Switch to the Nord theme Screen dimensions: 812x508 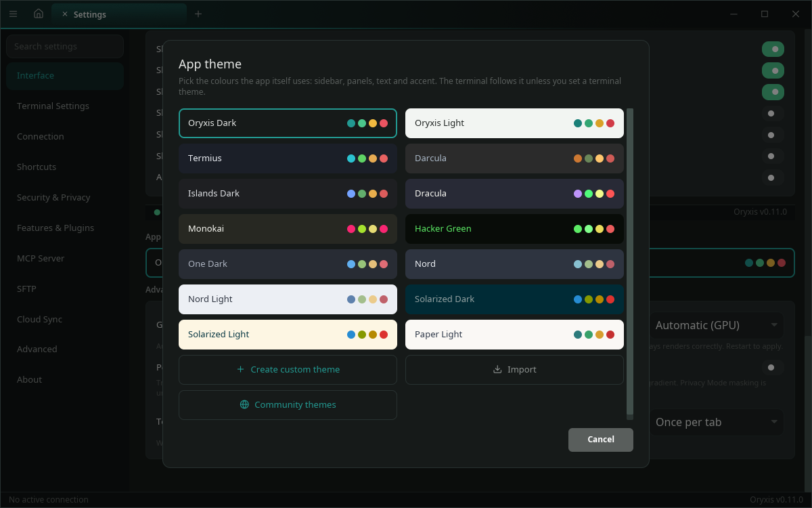click(x=514, y=264)
